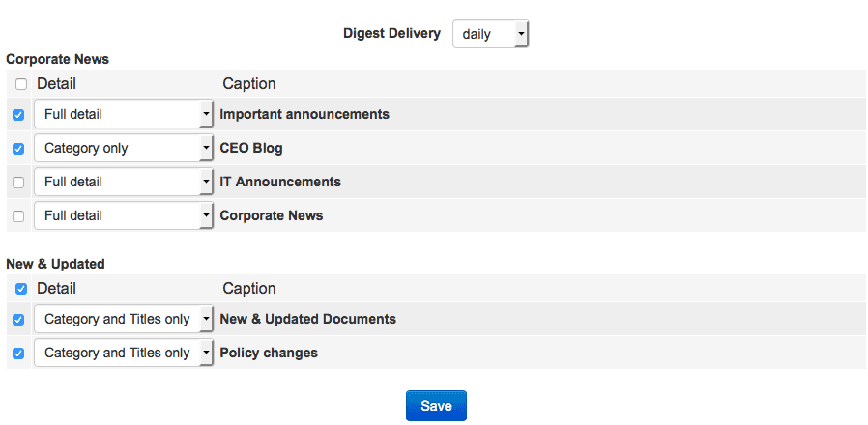Screen dimensions: 868x425
Task: Uncheck the Policy changes checkbox
Action: (x=18, y=354)
